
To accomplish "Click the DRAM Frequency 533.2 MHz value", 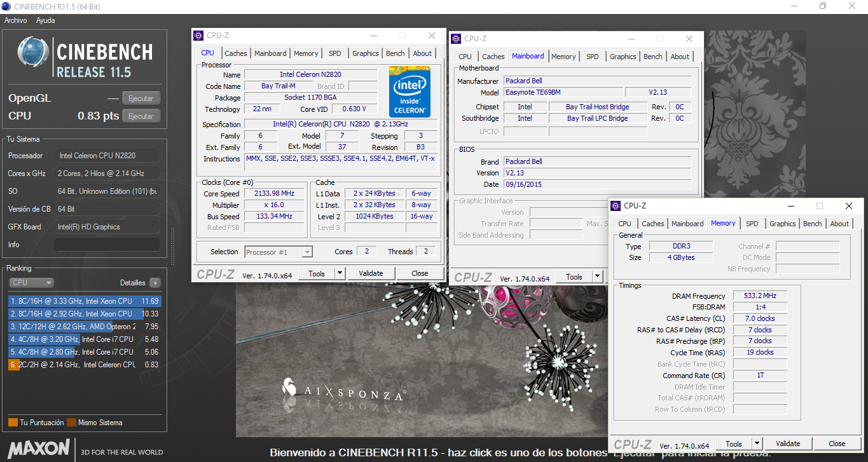I will [760, 296].
